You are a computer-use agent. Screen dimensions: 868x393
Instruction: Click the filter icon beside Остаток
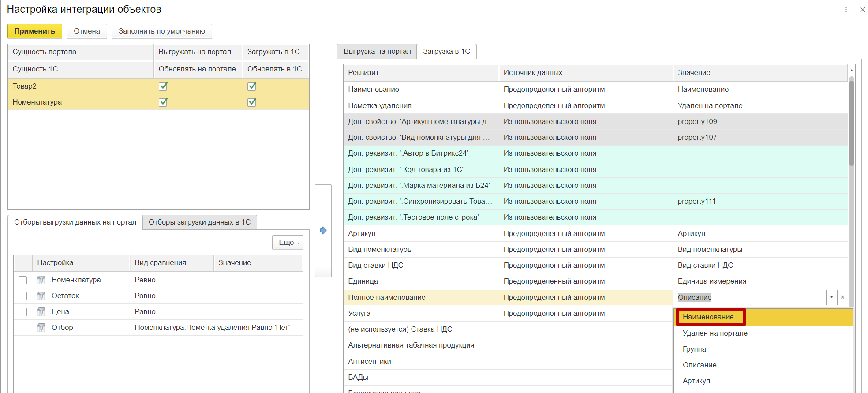point(41,296)
